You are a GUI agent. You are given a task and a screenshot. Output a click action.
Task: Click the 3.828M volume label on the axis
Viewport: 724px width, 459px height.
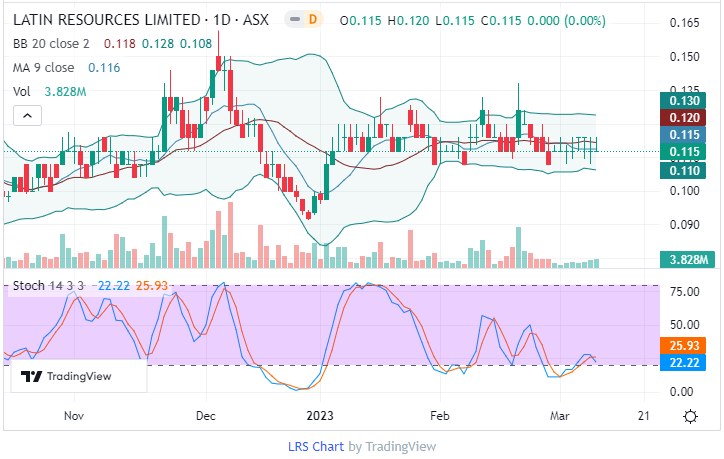(x=689, y=260)
